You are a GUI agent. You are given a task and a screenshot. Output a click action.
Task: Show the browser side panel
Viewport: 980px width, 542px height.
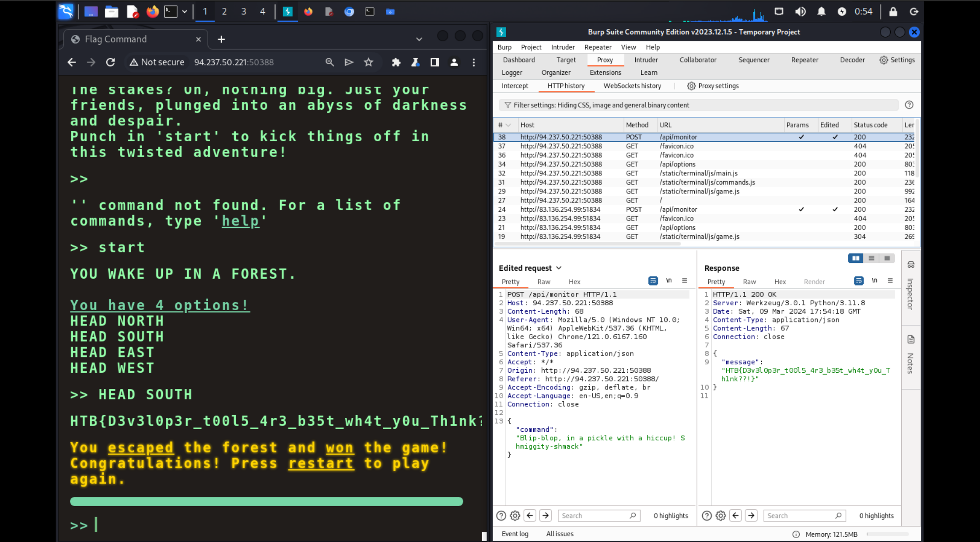click(x=434, y=62)
